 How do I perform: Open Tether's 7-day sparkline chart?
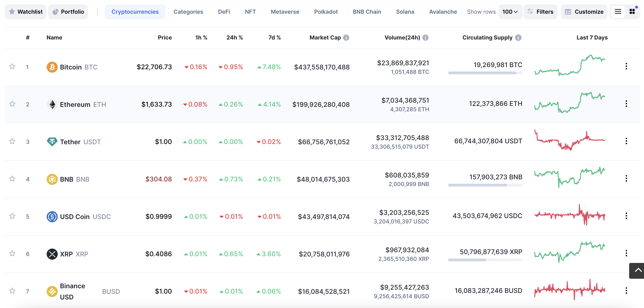coord(570,140)
